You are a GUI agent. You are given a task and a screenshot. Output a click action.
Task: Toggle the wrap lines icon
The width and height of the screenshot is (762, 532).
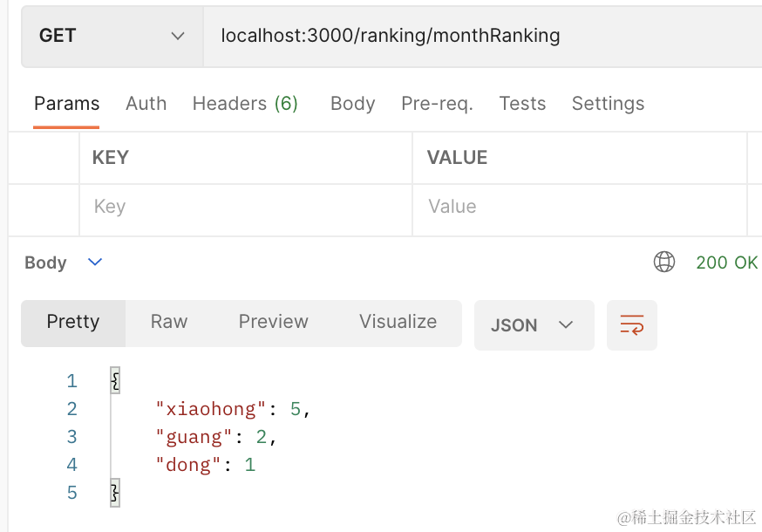[x=632, y=325]
